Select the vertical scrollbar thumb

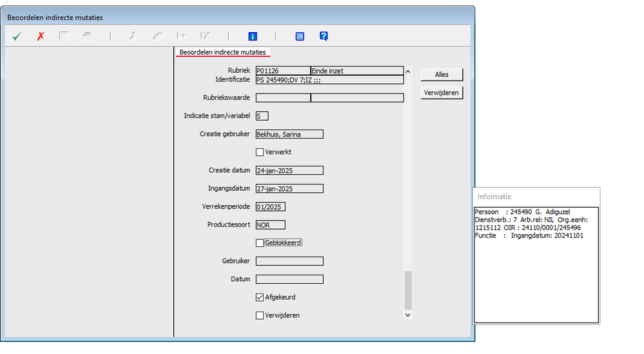[408, 290]
